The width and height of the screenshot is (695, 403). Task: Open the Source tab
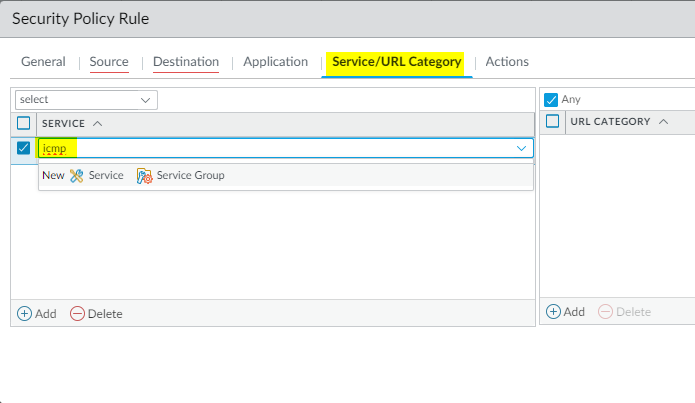109,62
